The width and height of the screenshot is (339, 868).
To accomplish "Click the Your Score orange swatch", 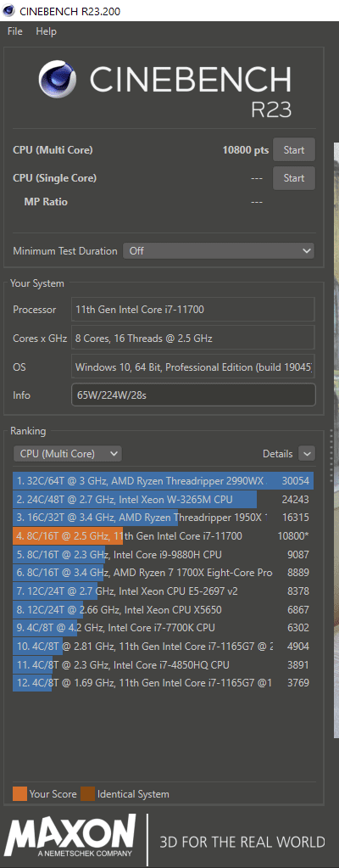I will coord(19,794).
